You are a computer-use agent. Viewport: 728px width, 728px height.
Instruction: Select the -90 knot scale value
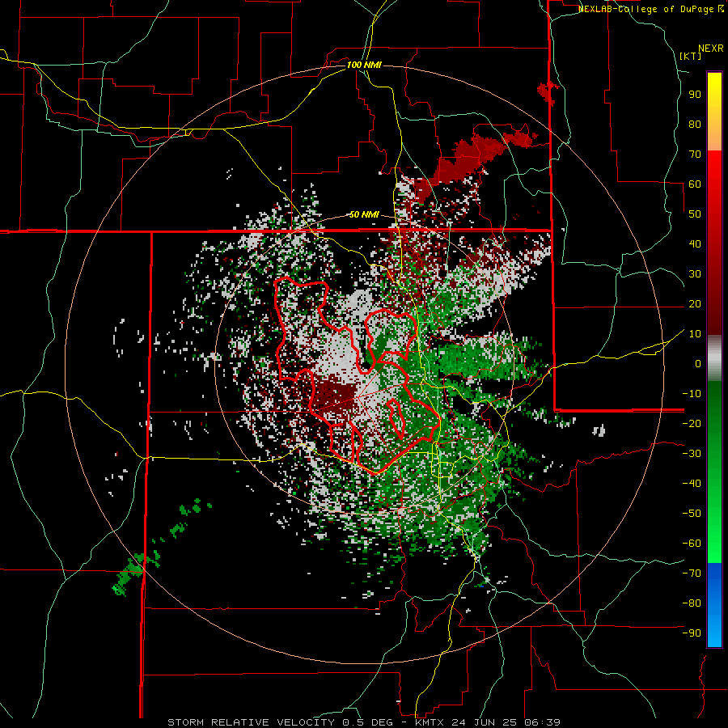692,633
